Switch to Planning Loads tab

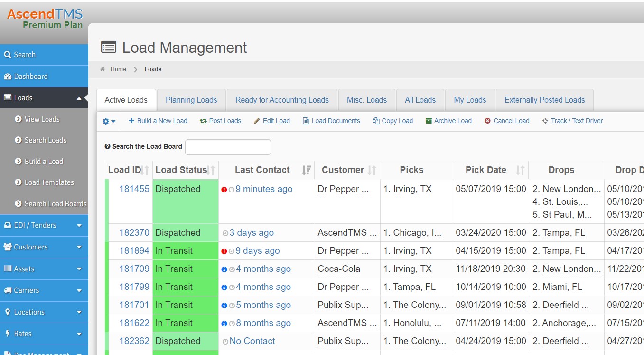[191, 100]
